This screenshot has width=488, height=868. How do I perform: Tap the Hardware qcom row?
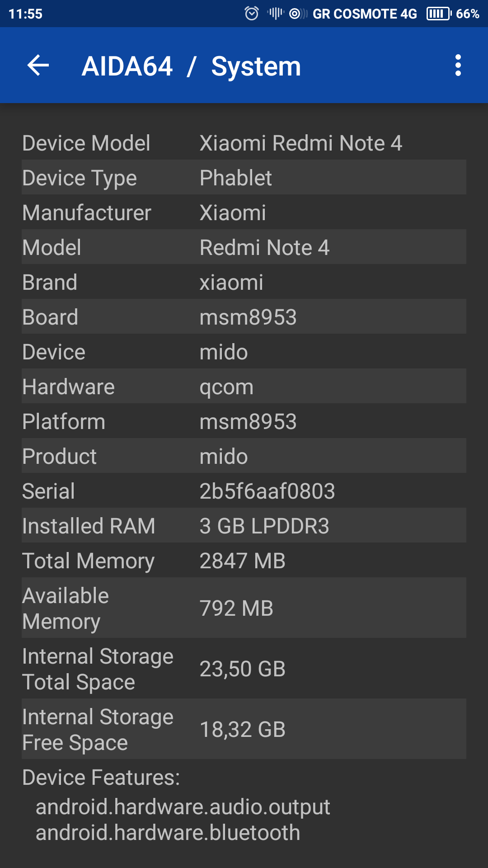[x=244, y=387]
